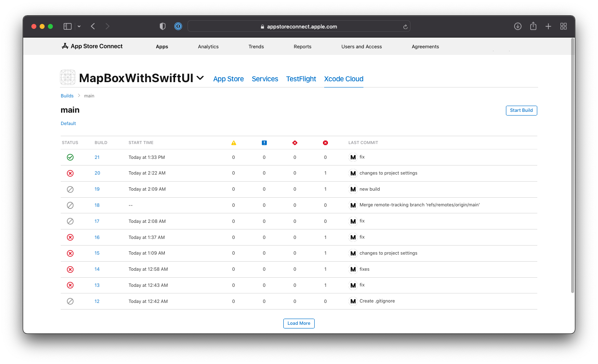Click the failed status icon for build 15

70,253
